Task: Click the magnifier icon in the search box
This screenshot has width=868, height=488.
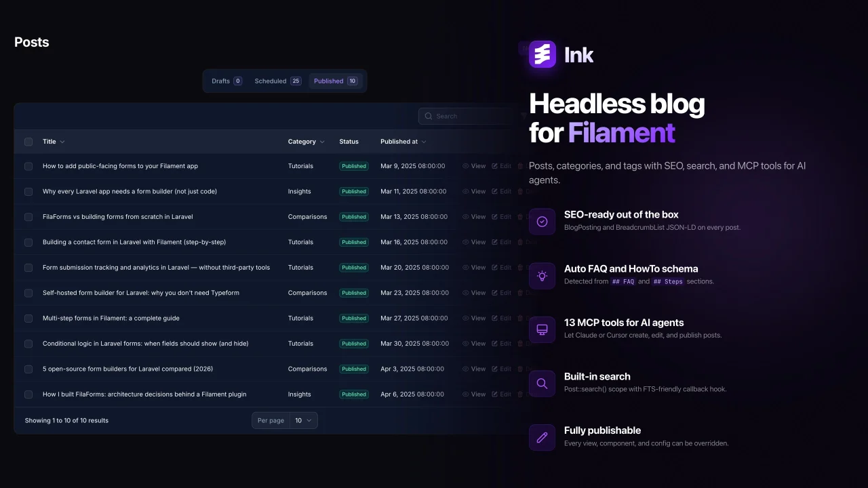Action: pyautogui.click(x=429, y=116)
